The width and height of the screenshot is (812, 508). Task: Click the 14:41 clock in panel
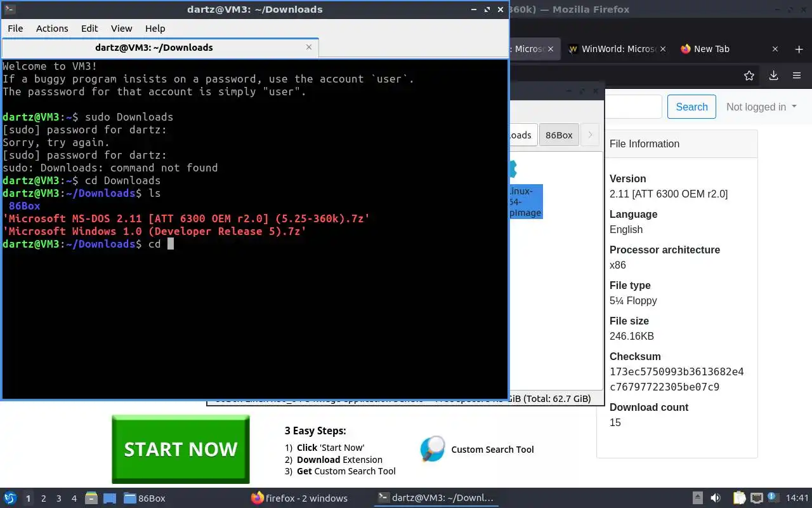click(797, 498)
